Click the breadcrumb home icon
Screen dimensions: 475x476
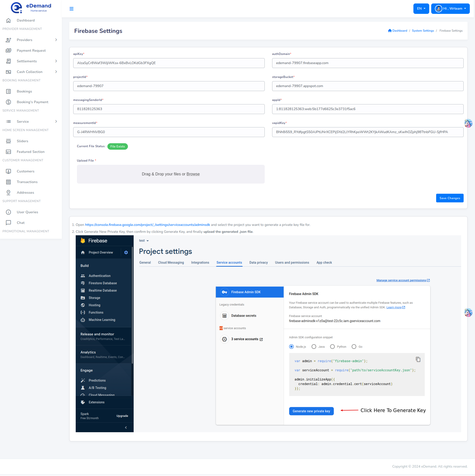click(390, 31)
